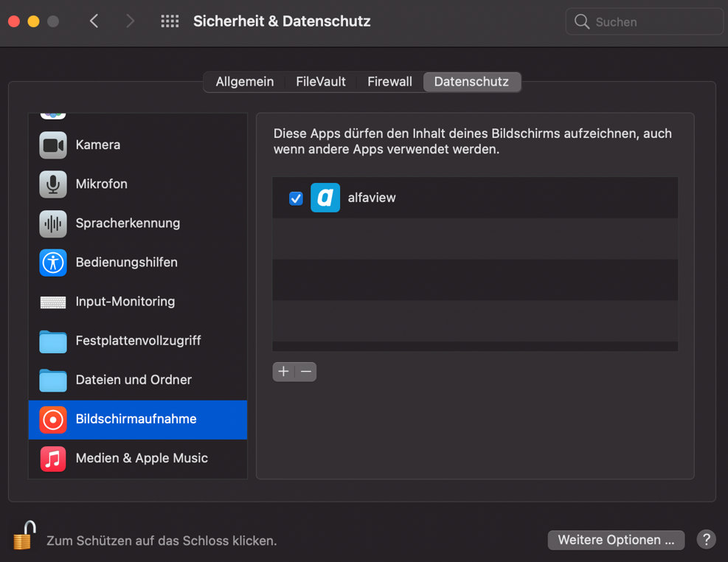This screenshot has width=728, height=562.
Task: Select the Medien & Apple Music icon
Action: pyautogui.click(x=52, y=457)
